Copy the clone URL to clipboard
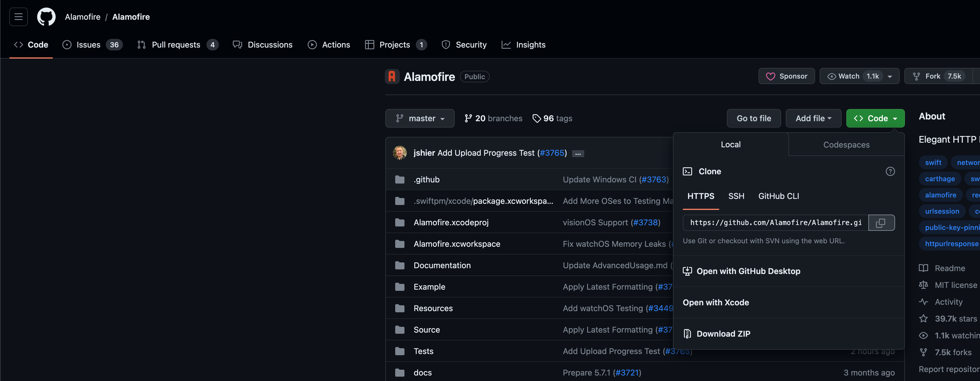This screenshot has width=980, height=381. [x=881, y=223]
